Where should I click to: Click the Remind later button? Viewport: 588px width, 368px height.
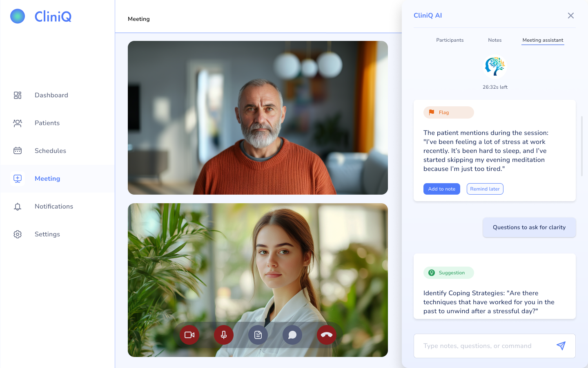coord(485,189)
